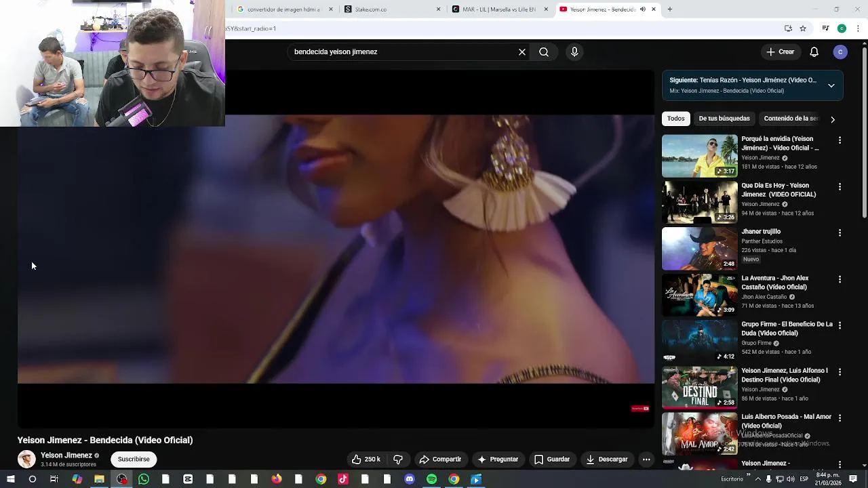Open Chrome three-dot menu
The width and height of the screenshot is (868, 488).
point(858,28)
